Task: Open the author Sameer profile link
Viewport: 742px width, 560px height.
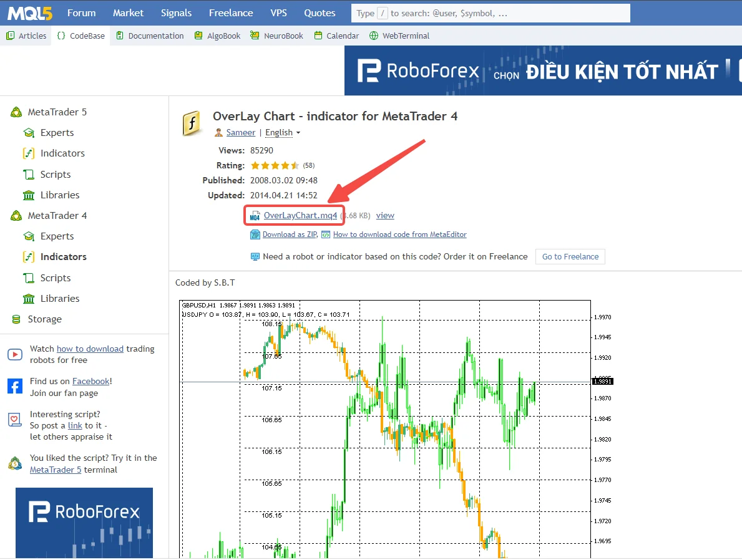Action: pos(240,132)
